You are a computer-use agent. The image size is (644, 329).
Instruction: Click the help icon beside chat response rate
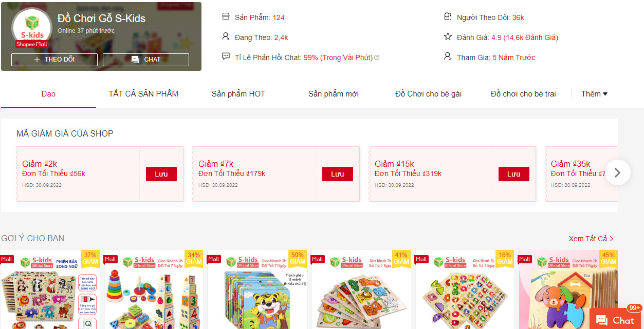377,57
